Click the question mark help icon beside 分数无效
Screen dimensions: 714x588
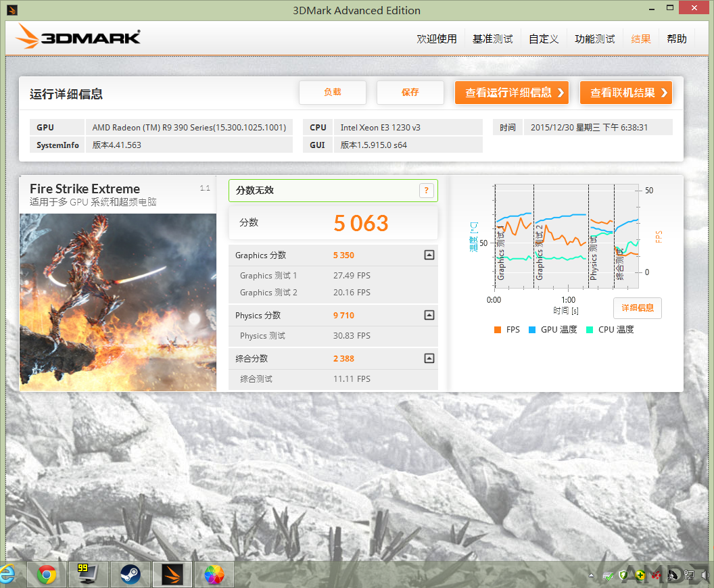tap(426, 191)
